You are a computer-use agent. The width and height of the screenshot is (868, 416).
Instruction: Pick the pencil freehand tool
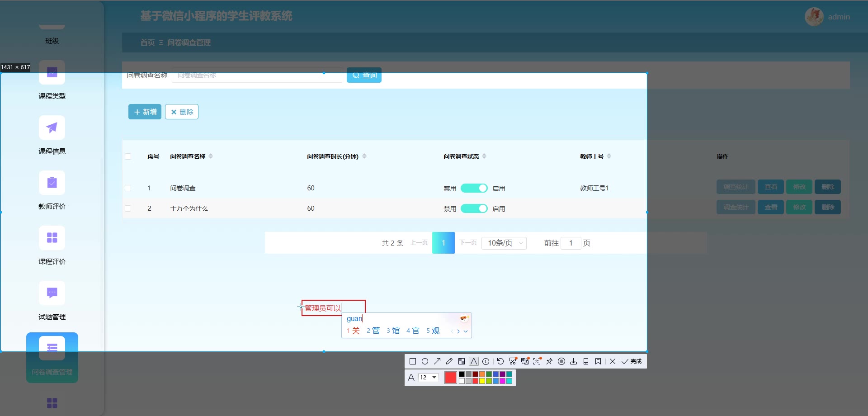tap(449, 361)
